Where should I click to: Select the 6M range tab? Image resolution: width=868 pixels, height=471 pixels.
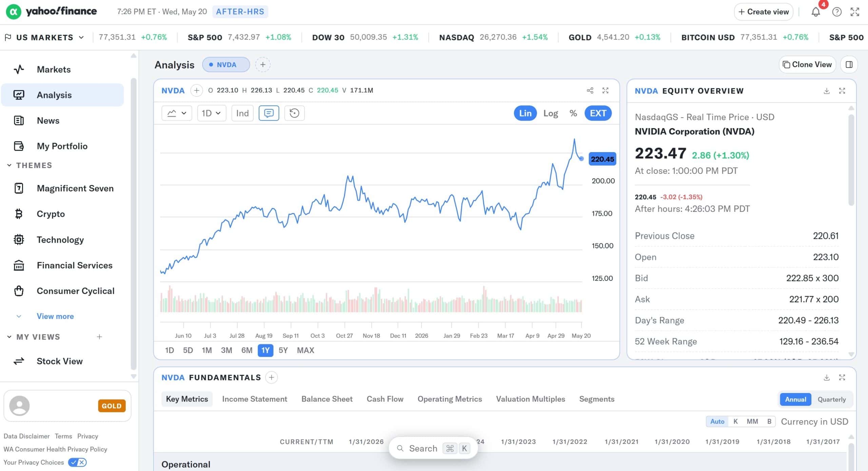point(247,350)
